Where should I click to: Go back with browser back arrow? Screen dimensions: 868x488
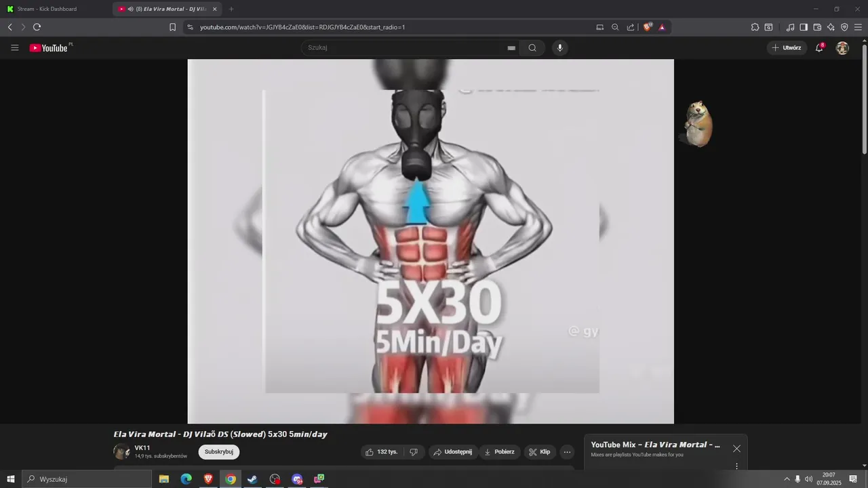(9, 27)
